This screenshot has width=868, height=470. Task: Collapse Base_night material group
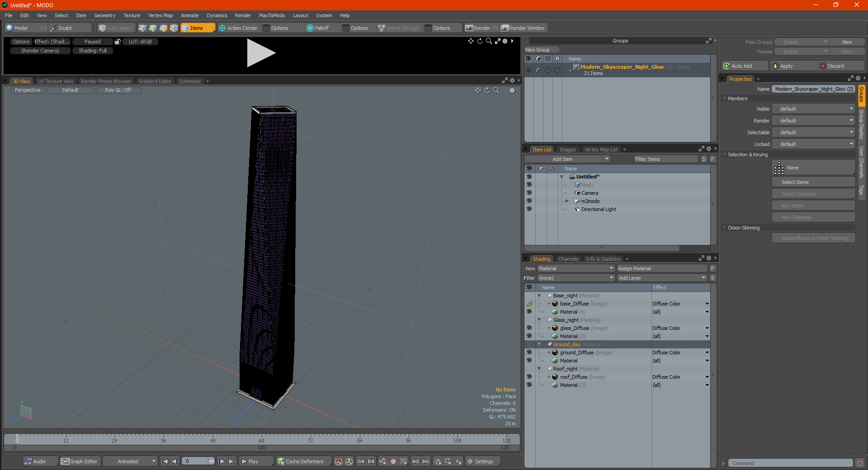[x=539, y=296]
